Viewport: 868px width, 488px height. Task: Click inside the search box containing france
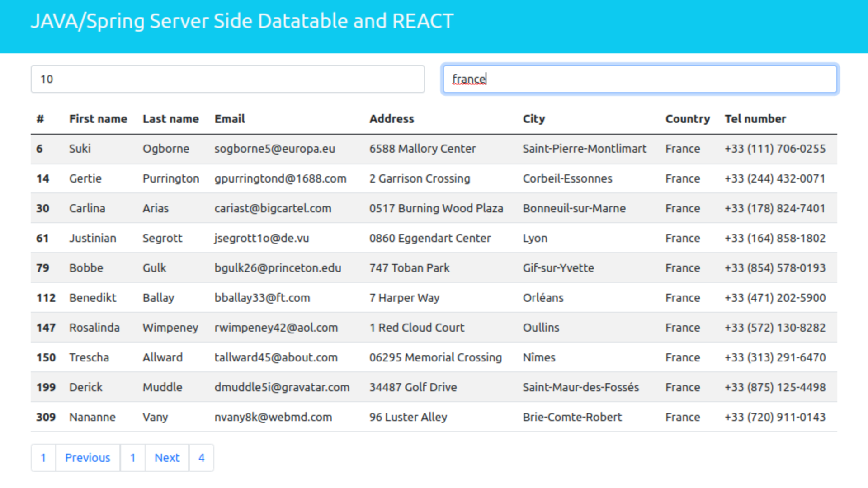(640, 79)
